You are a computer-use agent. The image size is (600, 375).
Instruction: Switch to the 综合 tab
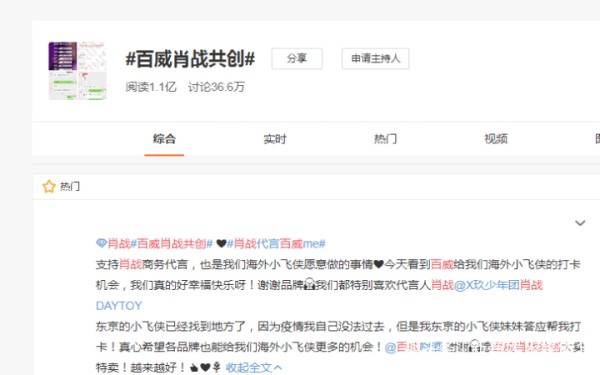(x=164, y=139)
